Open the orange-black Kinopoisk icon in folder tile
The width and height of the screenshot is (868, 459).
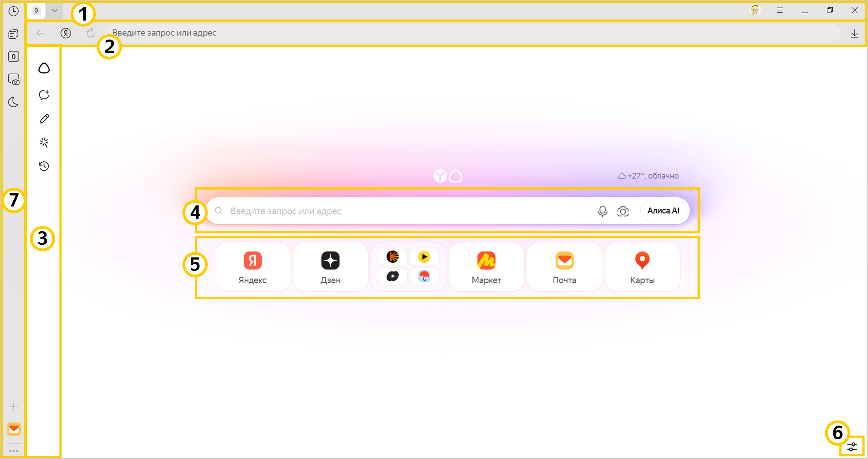click(x=393, y=257)
